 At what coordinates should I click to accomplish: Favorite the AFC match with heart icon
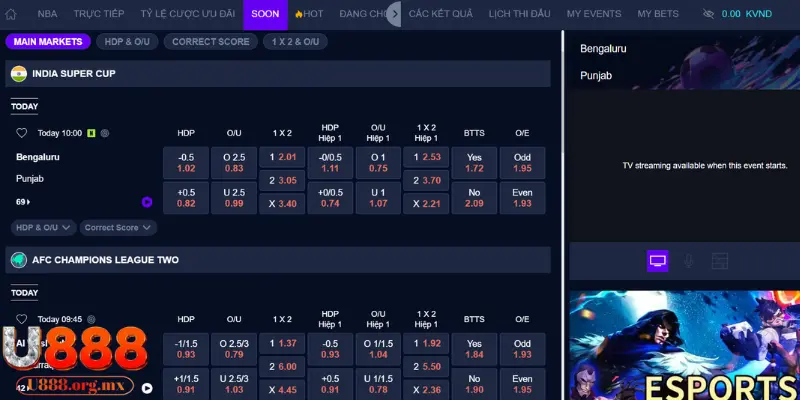click(x=21, y=318)
